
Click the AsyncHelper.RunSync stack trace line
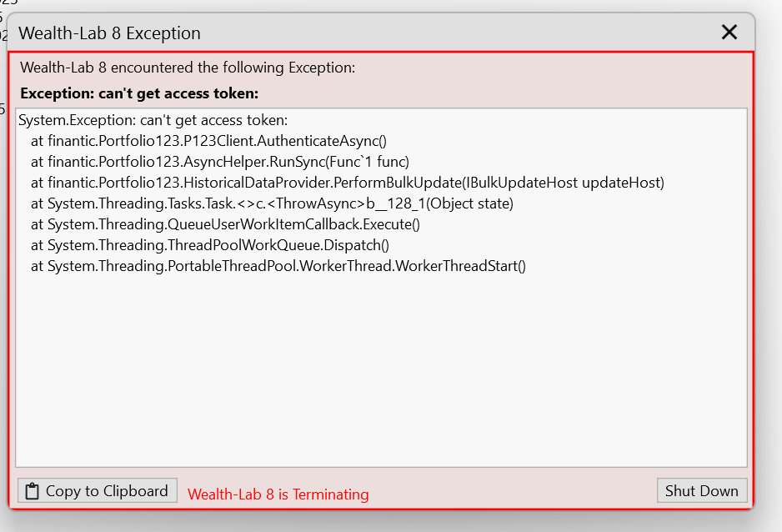coord(220,162)
